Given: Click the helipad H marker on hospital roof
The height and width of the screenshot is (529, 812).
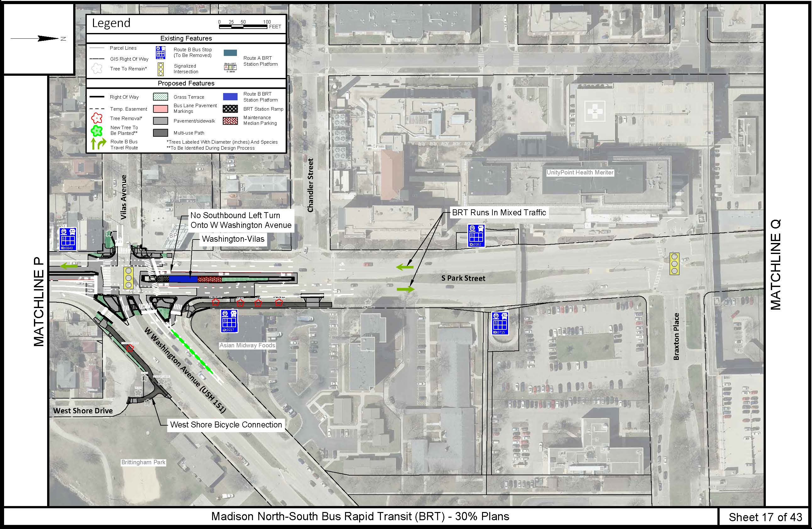Looking at the screenshot, I should [595, 111].
